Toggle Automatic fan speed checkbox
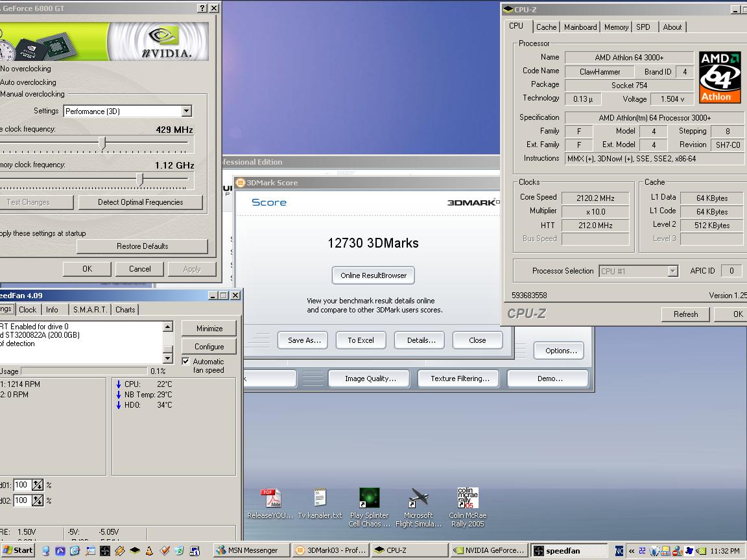The height and width of the screenshot is (560, 747). [x=186, y=362]
